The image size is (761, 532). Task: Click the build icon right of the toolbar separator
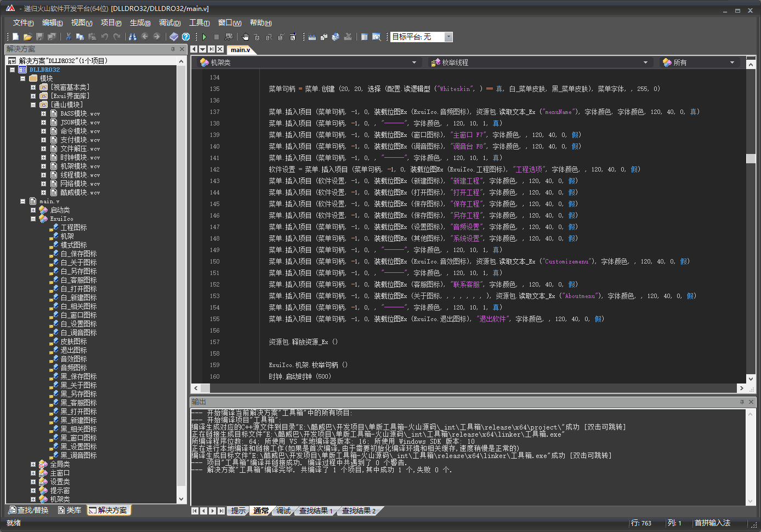point(312,37)
